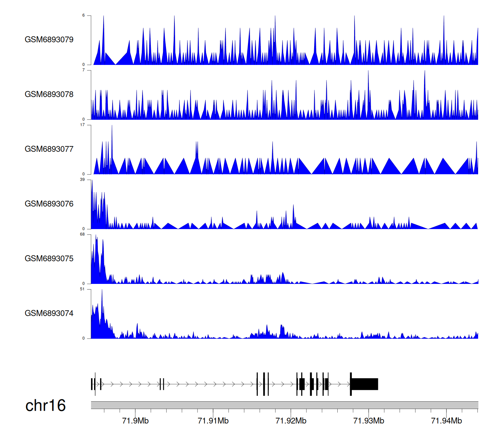Click the 71.92Mb coordinate label
Viewport: 504px width, 444px height.
coord(291,421)
